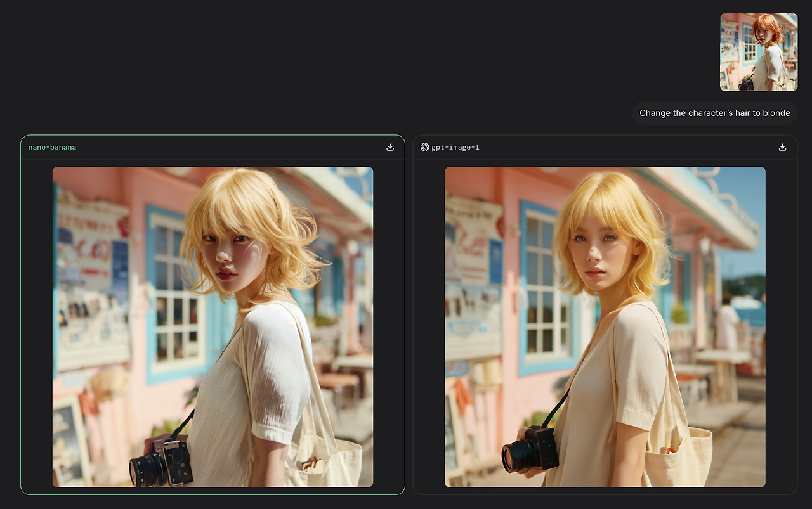Click the OpenAI icon in the comparison view
Viewport: 812px width, 509px height.
[x=424, y=146]
